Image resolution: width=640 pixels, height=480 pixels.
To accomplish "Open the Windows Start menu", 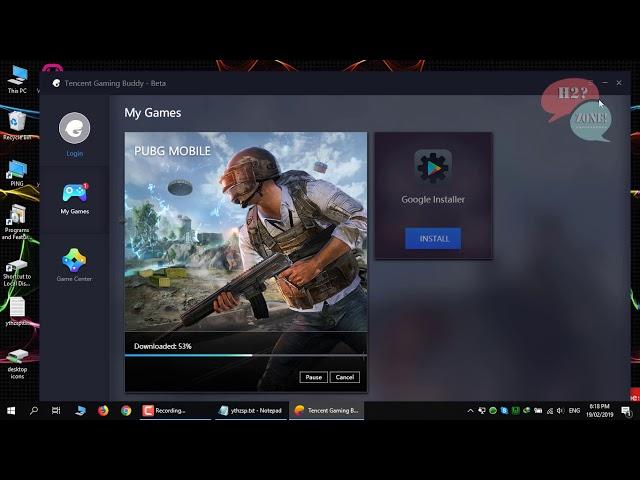I will click(11, 411).
